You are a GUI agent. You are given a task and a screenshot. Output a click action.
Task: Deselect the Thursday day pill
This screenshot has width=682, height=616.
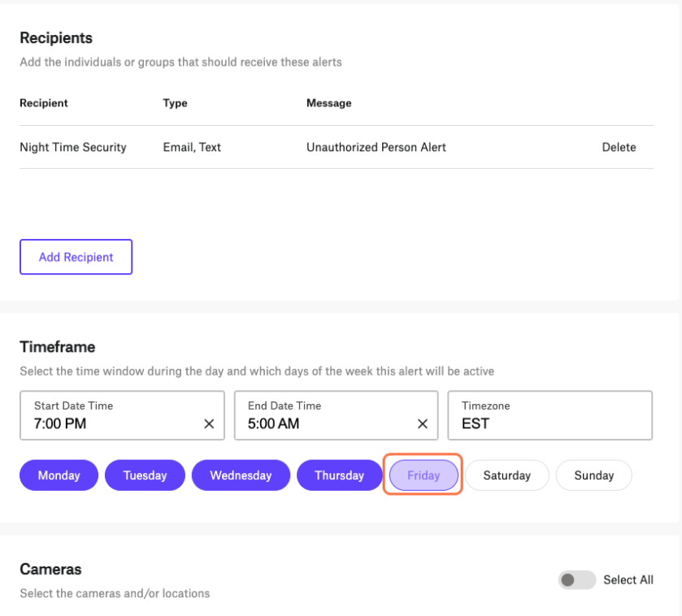pyautogui.click(x=339, y=475)
